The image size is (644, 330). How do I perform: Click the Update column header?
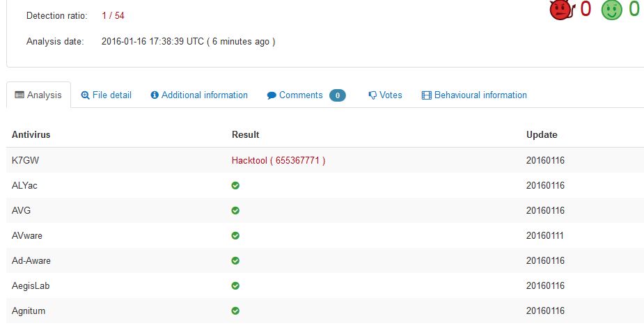tap(542, 135)
